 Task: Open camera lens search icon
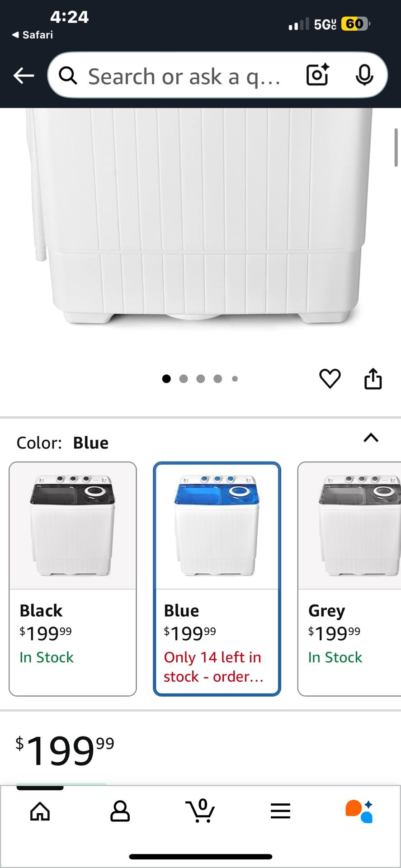[x=317, y=75]
